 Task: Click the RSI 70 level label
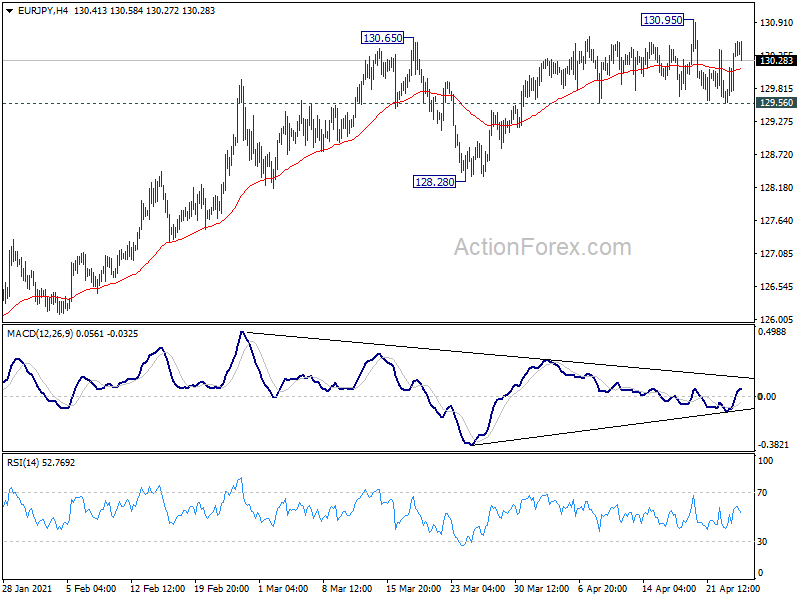point(762,493)
